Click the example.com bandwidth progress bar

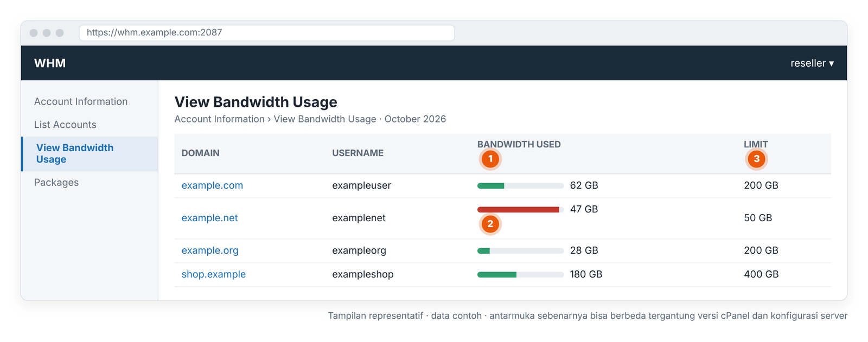[x=521, y=186]
